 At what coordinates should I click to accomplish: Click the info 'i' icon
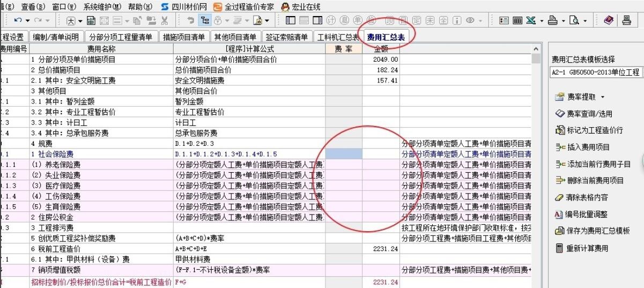(x=456, y=20)
